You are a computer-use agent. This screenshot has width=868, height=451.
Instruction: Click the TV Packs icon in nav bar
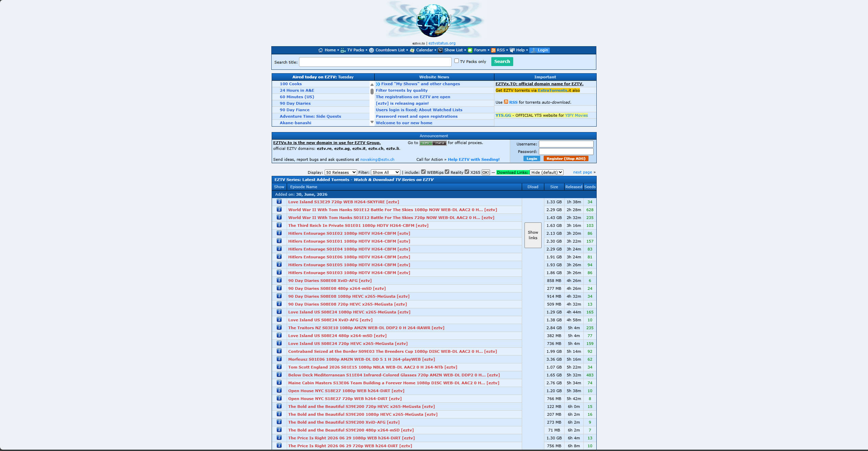click(x=343, y=50)
